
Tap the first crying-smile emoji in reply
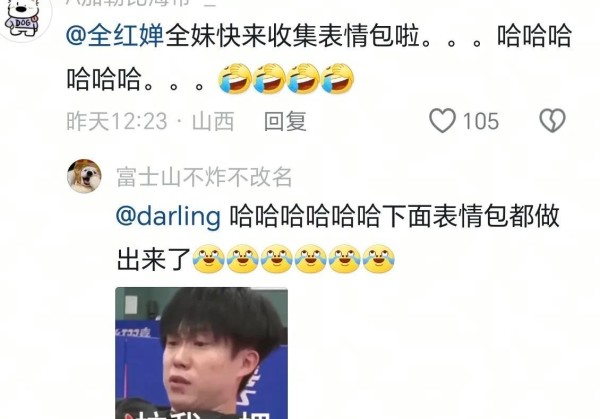[208, 259]
